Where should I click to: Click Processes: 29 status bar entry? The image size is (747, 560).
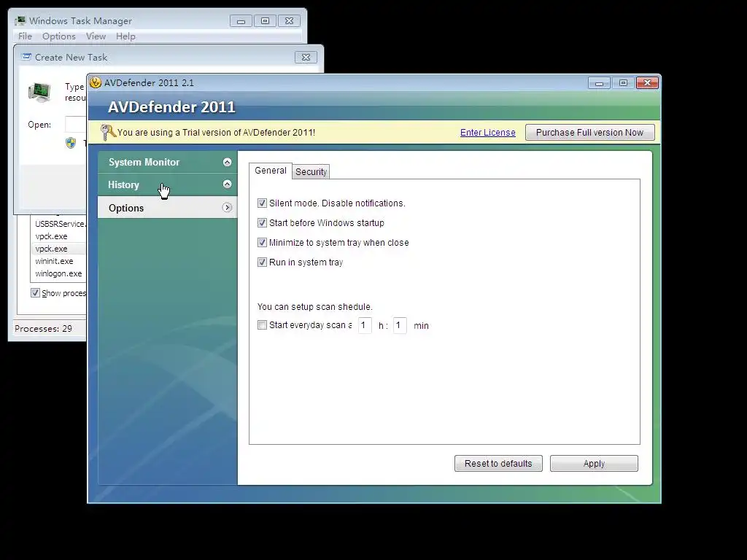pos(43,329)
